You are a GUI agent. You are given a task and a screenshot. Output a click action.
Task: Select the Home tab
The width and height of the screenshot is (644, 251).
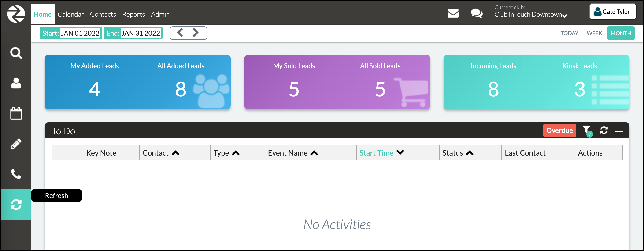pyautogui.click(x=43, y=14)
